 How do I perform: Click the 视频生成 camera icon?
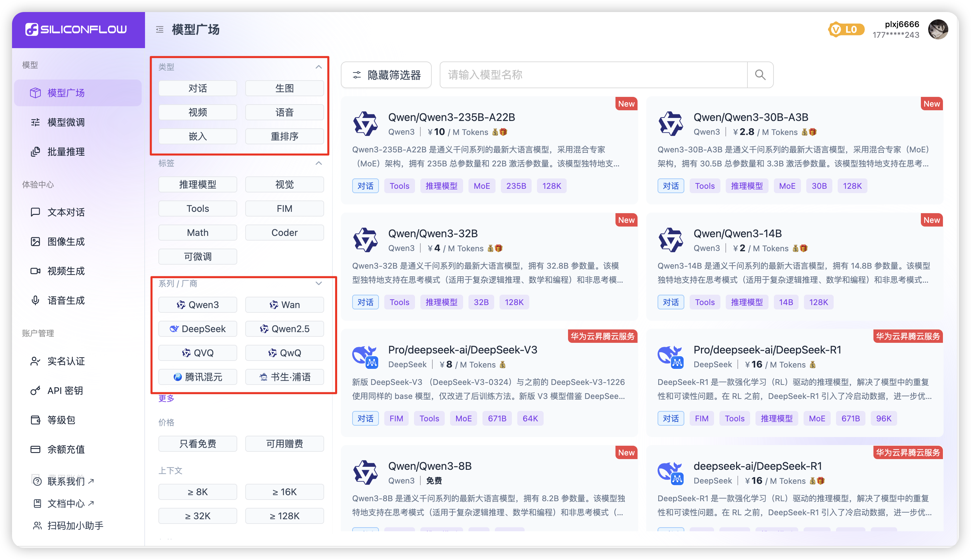click(x=35, y=271)
